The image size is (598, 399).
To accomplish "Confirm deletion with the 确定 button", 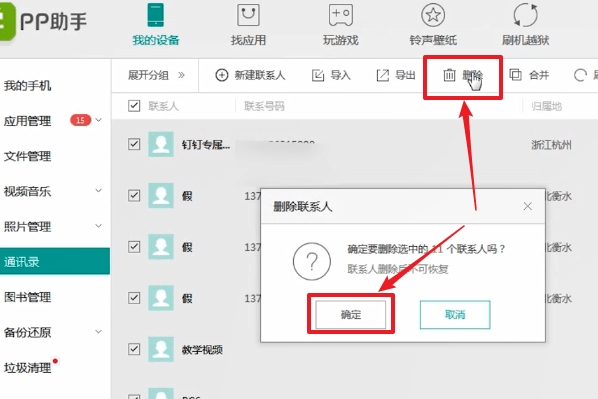I will 350,315.
